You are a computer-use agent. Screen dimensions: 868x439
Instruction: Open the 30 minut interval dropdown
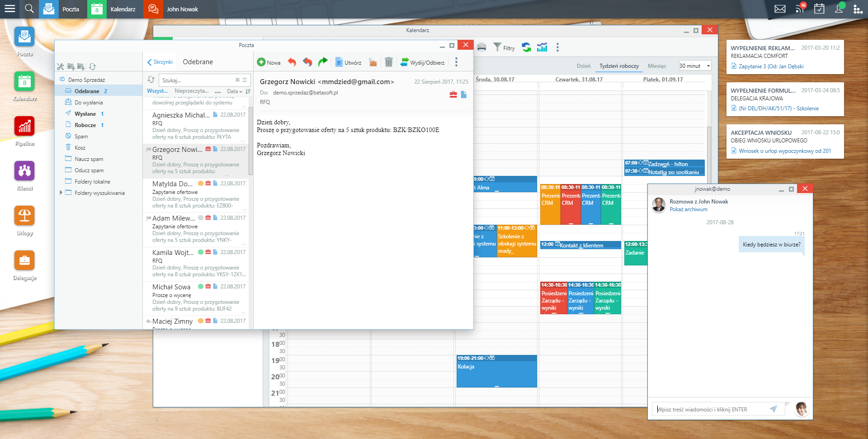695,66
